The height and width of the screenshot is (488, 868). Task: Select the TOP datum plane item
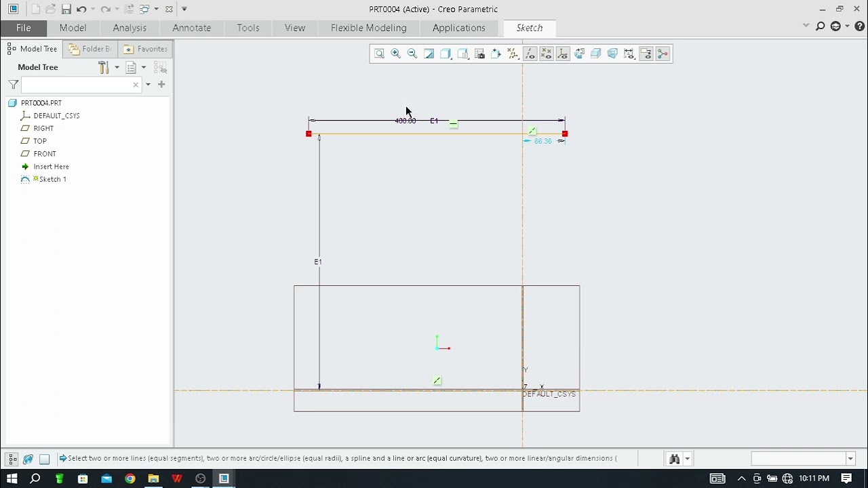[40, 141]
